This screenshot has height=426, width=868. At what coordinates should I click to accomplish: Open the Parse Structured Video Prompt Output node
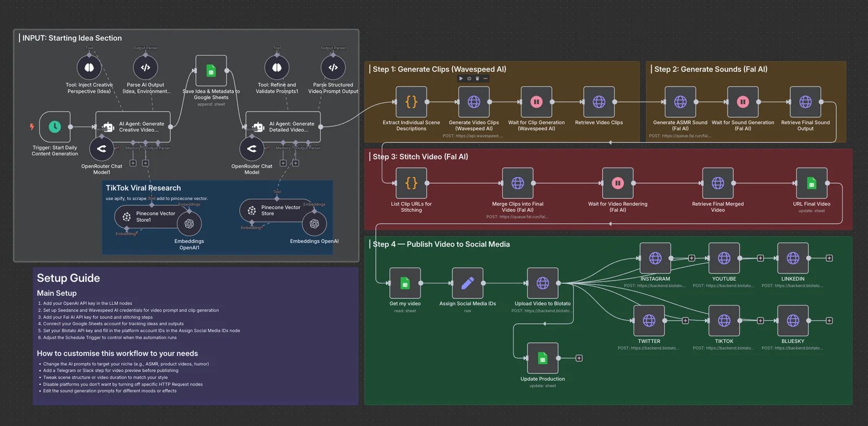(333, 68)
